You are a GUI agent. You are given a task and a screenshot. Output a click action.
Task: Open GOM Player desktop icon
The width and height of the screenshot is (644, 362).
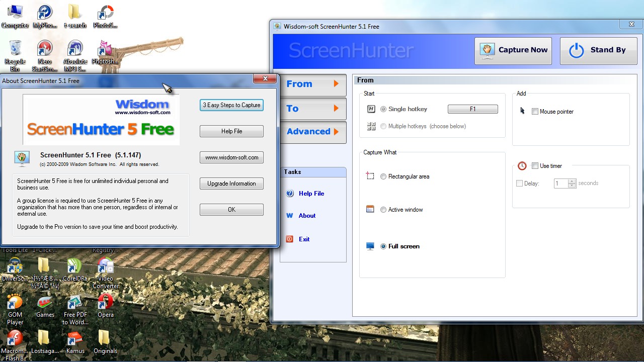point(15,309)
